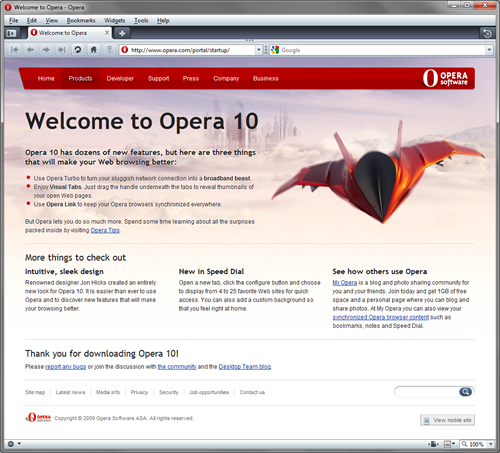Click the Fast Forward navigation button

point(61,50)
